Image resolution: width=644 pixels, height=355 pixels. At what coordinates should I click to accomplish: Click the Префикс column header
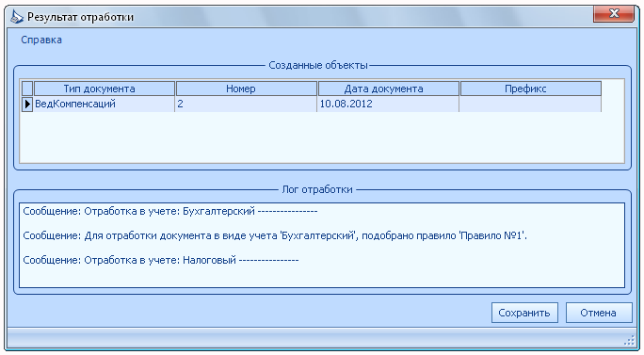tap(531, 89)
